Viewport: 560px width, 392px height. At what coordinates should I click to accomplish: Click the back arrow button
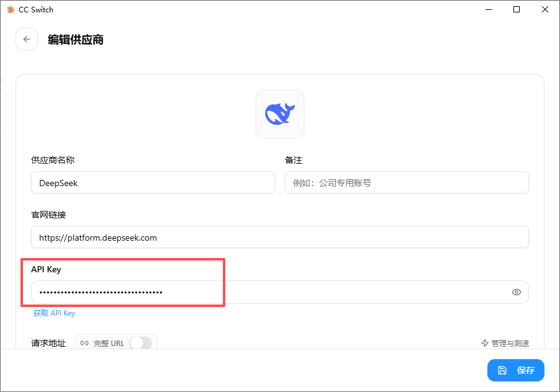(27, 39)
